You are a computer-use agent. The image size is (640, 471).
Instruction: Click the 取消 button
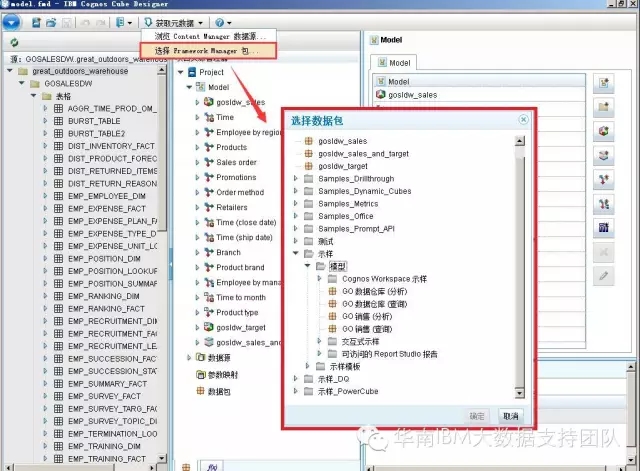511,416
